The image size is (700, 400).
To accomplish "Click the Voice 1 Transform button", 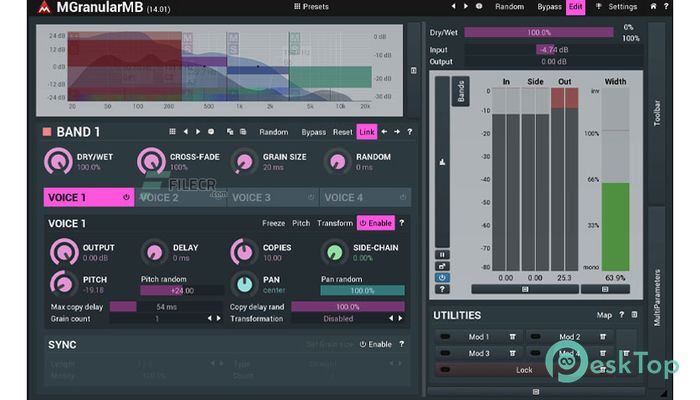I will (335, 223).
